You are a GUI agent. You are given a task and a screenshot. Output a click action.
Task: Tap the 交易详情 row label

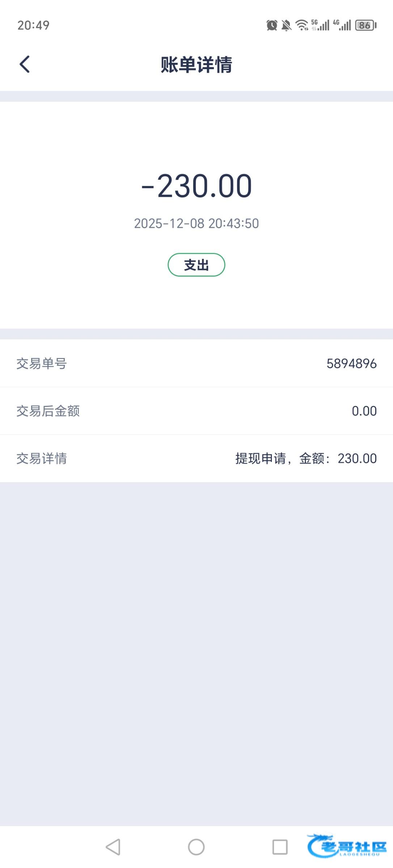pyautogui.click(x=42, y=458)
